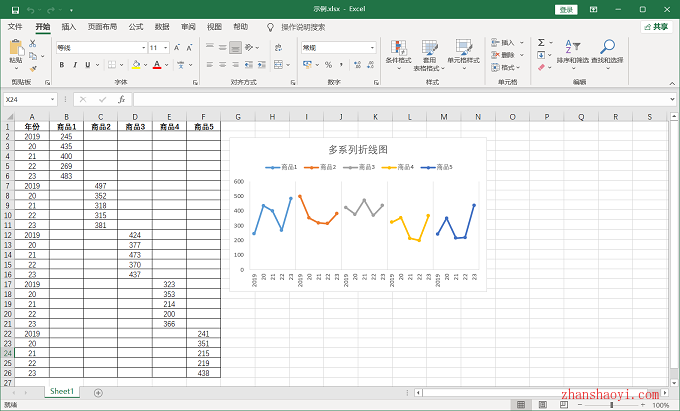Toggle Underline formatting
Screen dimensions: 680x411
pyautogui.click(x=88, y=65)
